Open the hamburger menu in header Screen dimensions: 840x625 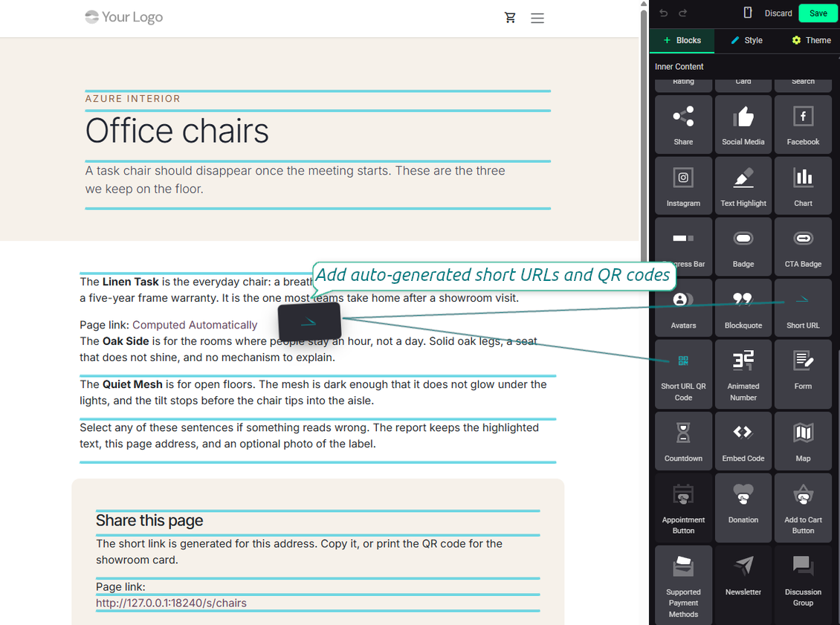pyautogui.click(x=537, y=19)
